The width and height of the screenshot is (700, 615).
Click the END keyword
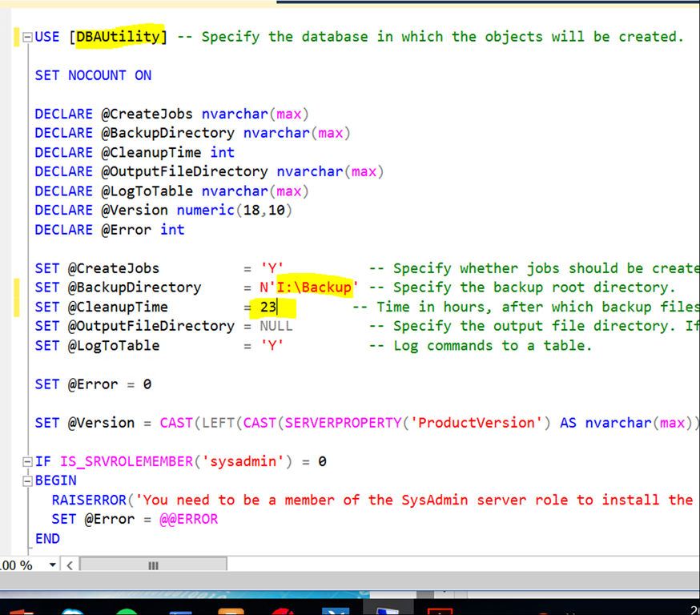pos(47,538)
